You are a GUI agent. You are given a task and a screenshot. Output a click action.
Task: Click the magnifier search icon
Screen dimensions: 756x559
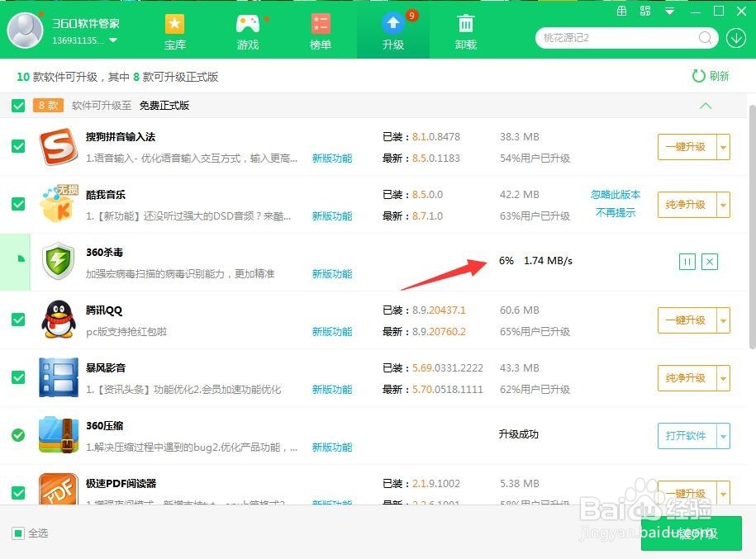(x=705, y=38)
